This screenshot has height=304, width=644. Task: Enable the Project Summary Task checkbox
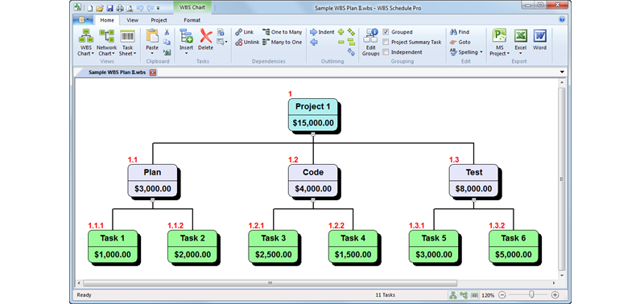pyautogui.click(x=386, y=43)
